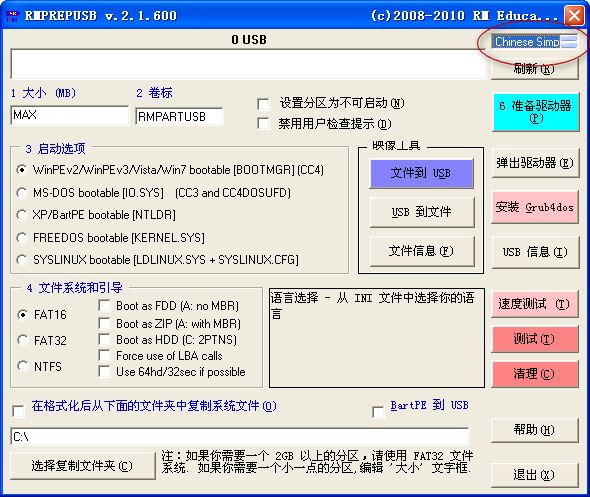Click the C:\ folder path field
Screen dimensions: 590x497
pos(240,437)
